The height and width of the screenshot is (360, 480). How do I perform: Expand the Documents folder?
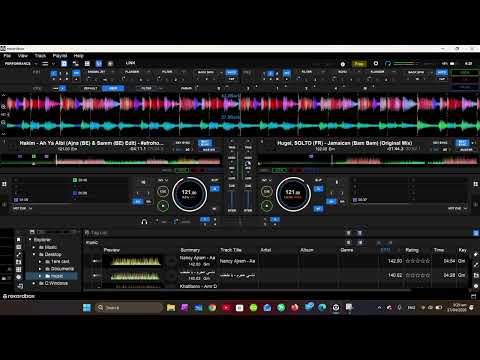pos(40,269)
